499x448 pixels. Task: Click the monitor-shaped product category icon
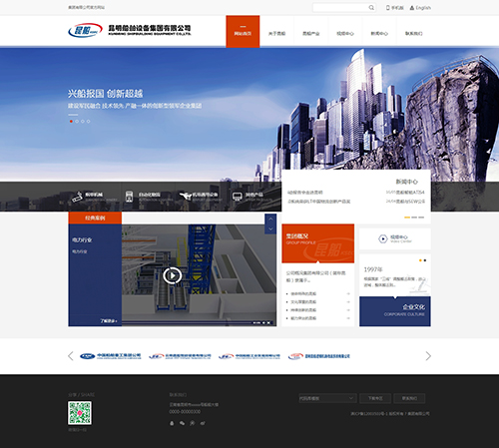238,197
